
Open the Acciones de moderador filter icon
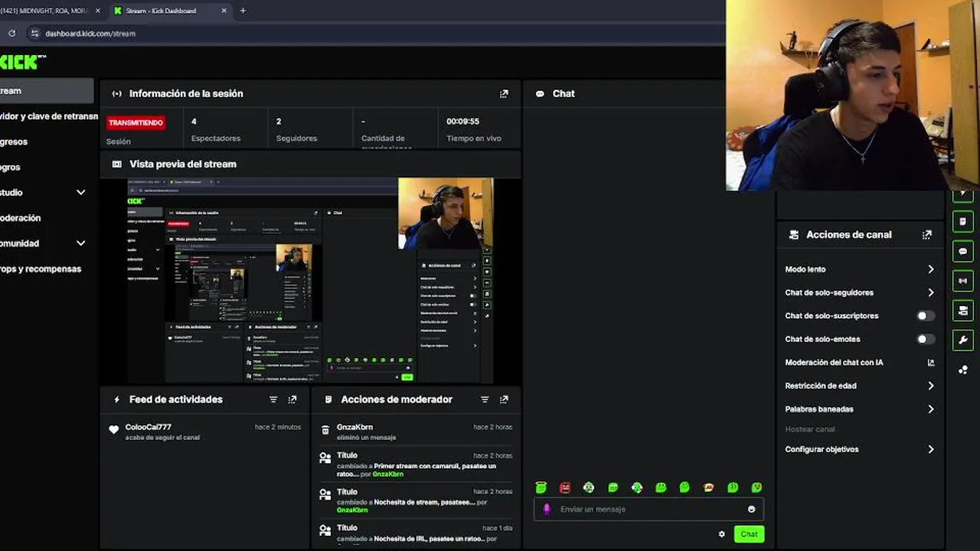click(x=485, y=399)
